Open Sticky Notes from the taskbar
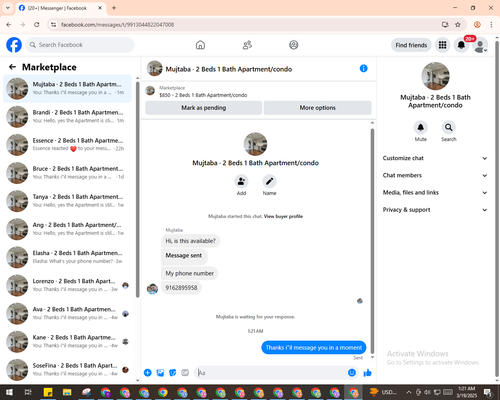This screenshot has height=400, width=500. pos(48,392)
